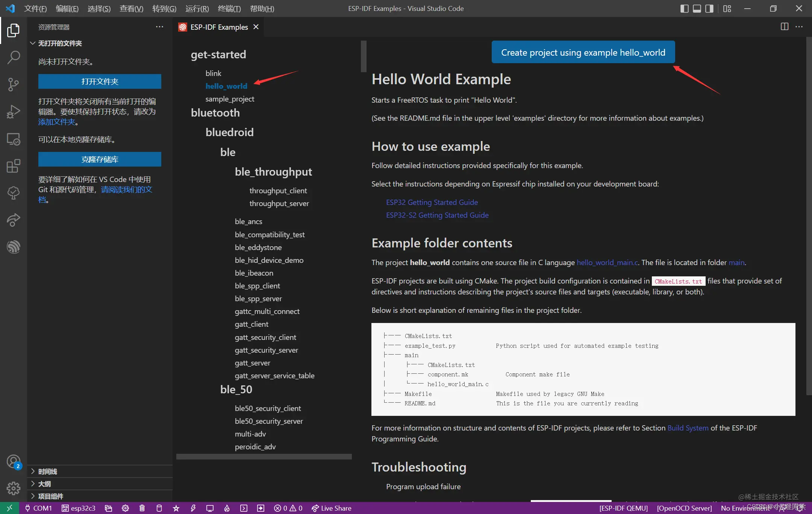Screen dimensions: 812x514
Task: Expand the ble_50 section in examples list
Action: (236, 389)
